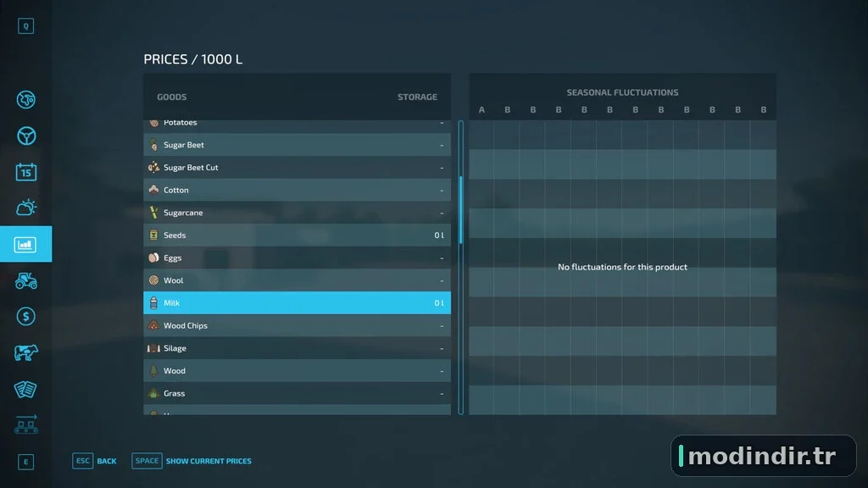This screenshot has height=488, width=868.
Task: Select the 'Wool' row label
Action: point(173,280)
